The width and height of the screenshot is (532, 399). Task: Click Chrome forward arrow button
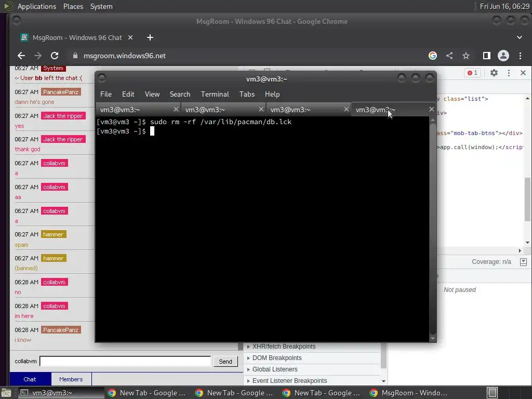click(38, 56)
